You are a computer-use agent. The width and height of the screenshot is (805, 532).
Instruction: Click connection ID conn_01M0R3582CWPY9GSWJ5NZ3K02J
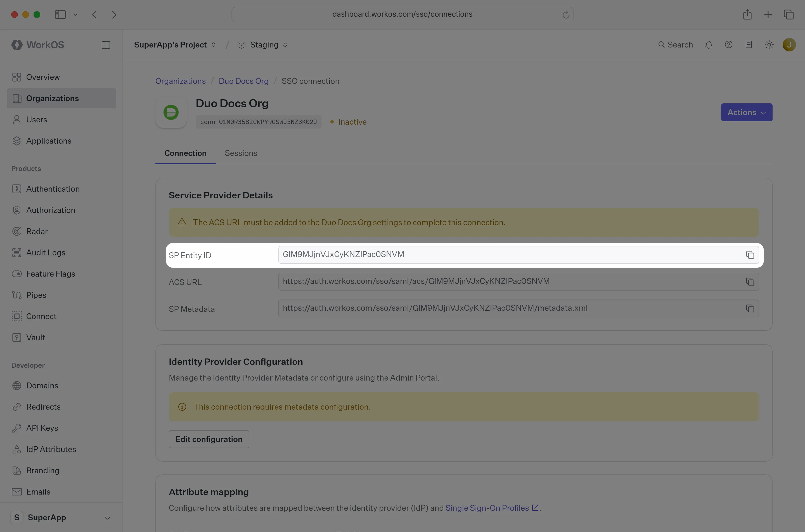pyautogui.click(x=259, y=122)
